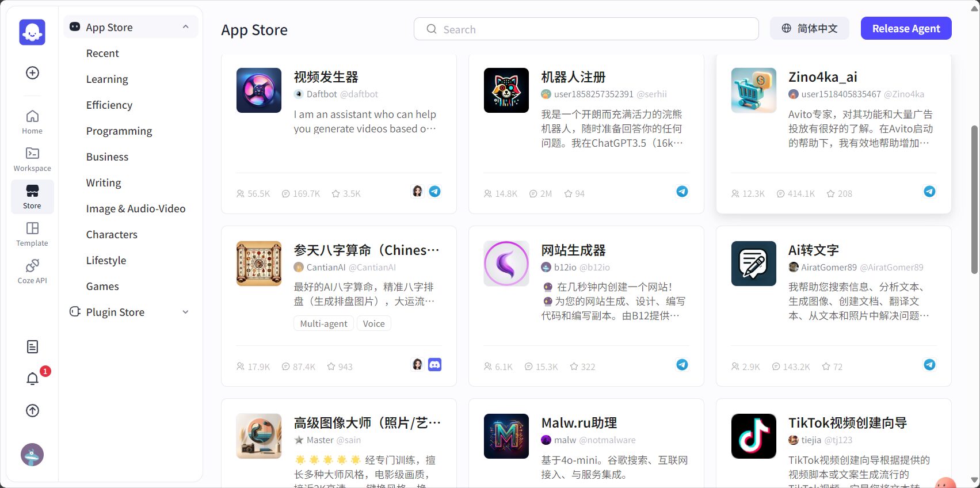Open 高级图像大师 bot icon
980x488 pixels.
[x=259, y=436]
